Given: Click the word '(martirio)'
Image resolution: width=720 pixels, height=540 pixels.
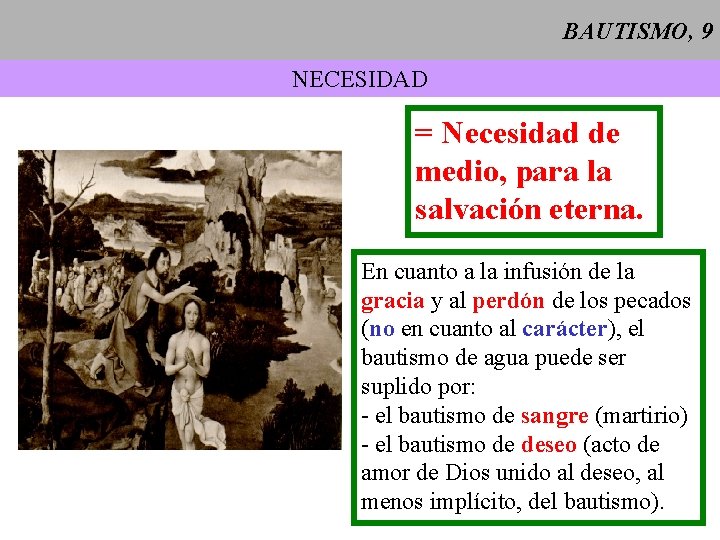Looking at the screenshot, I should click(641, 416).
